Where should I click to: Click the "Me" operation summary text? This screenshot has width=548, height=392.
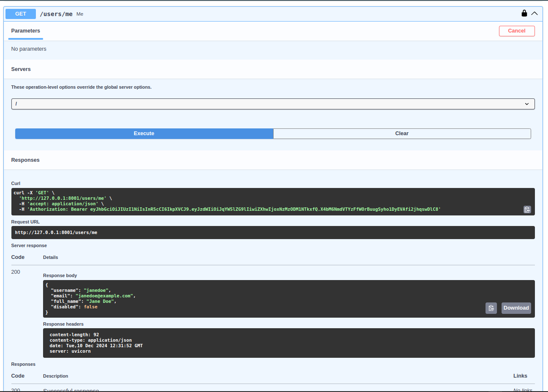(80, 14)
